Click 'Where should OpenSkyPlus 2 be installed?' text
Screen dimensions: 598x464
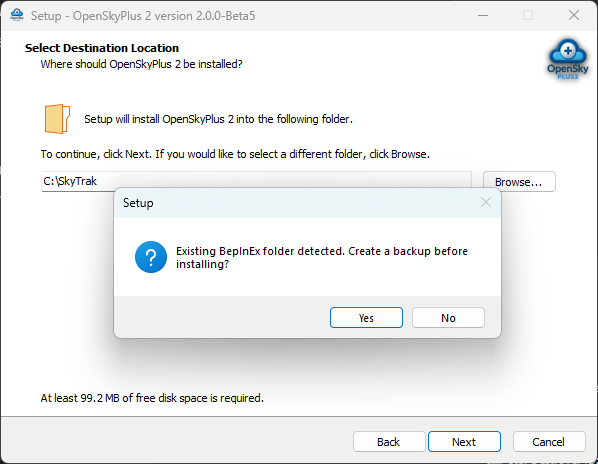141,64
